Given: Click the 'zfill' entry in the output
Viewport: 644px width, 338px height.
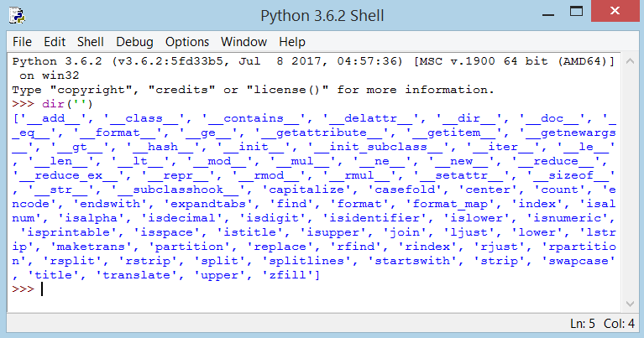Looking at the screenshot, I should pyautogui.click(x=287, y=275).
